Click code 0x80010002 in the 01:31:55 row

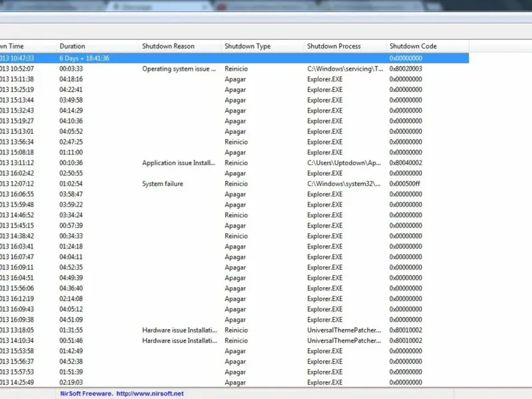(x=406, y=330)
